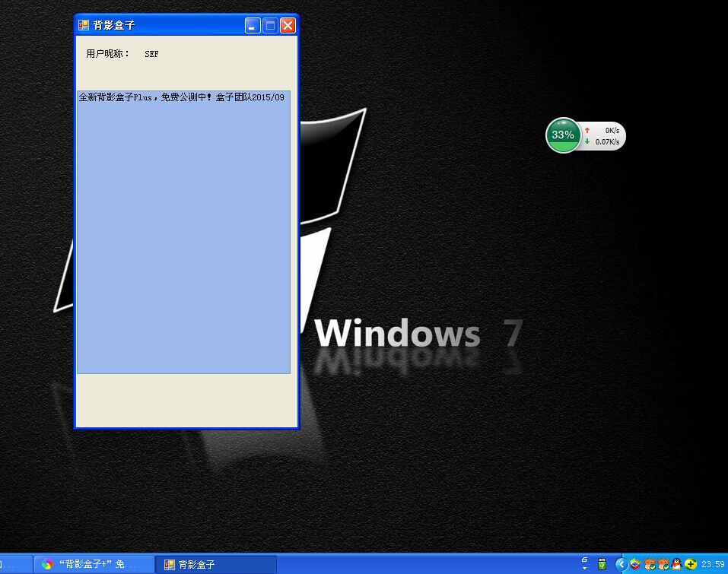Open the yellow-green plus 360 tray icon
Viewport: 728px width, 574px height.
click(x=691, y=564)
